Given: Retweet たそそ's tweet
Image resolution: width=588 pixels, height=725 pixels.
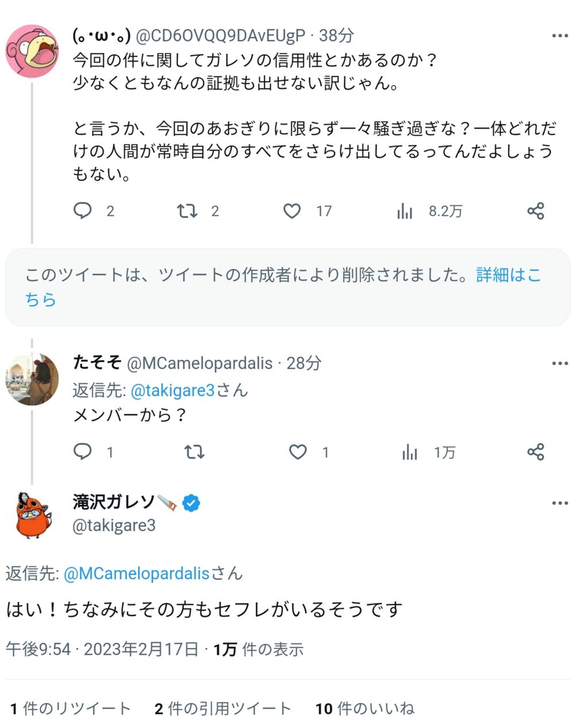Looking at the screenshot, I should pyautogui.click(x=194, y=452).
